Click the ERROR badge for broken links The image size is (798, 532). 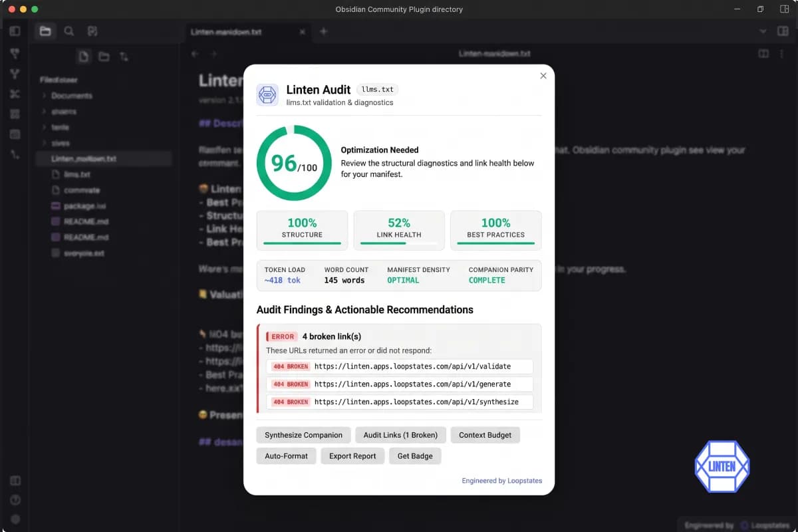[x=283, y=336]
